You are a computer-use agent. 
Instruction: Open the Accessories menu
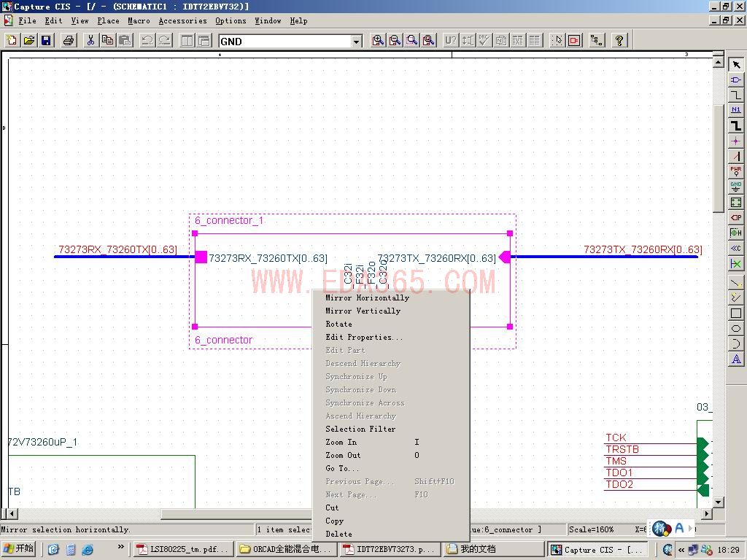tap(182, 21)
